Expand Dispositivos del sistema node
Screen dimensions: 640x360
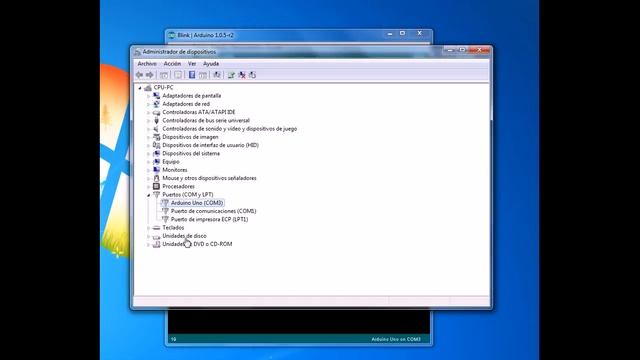tap(148, 153)
